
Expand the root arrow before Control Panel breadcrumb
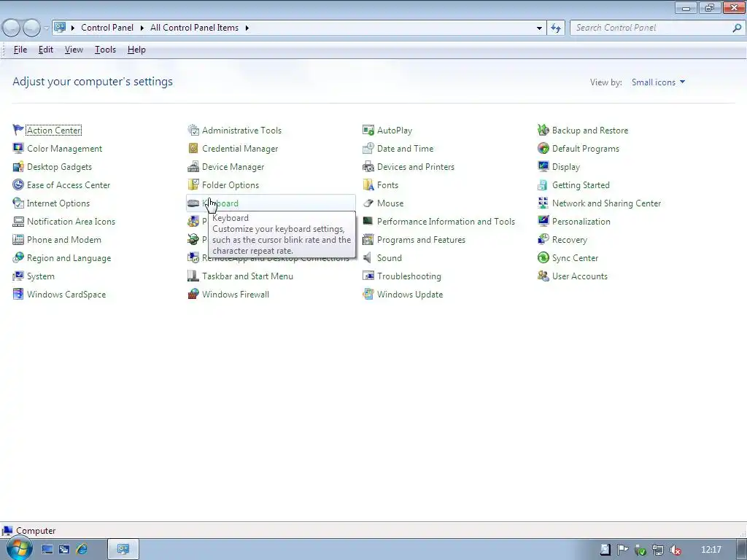[x=72, y=28]
